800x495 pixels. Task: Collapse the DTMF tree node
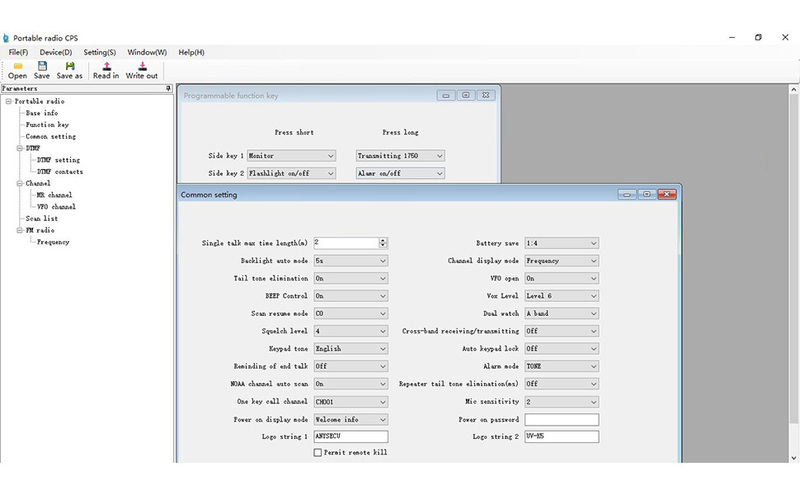(20, 148)
